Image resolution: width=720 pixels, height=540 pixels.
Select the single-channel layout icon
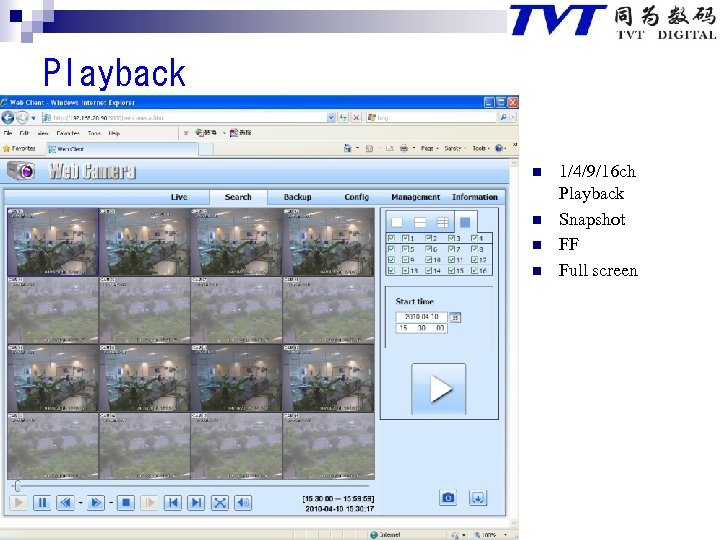tap(397, 223)
